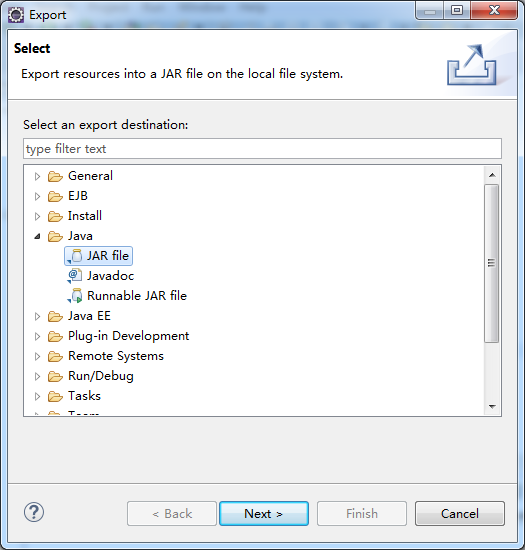Open help via the question mark icon
The image size is (525, 550).
(34, 512)
